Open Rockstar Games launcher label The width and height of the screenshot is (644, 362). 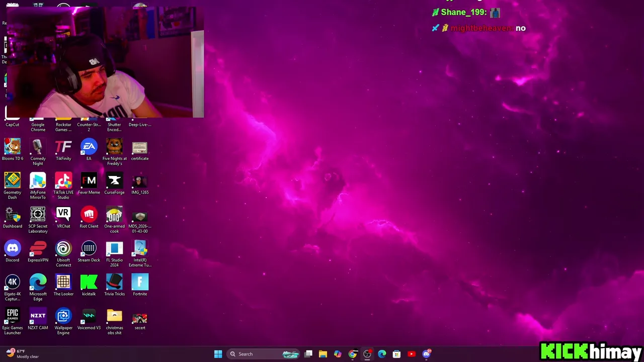coord(63,127)
